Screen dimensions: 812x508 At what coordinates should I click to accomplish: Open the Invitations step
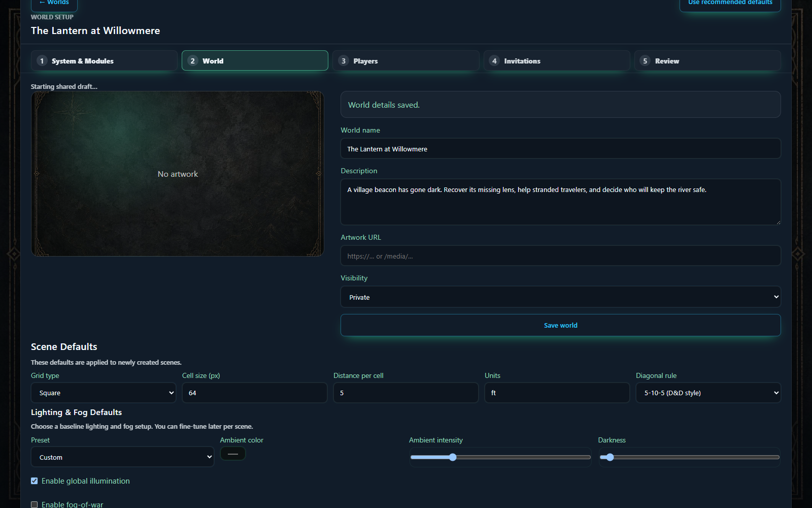(x=557, y=60)
